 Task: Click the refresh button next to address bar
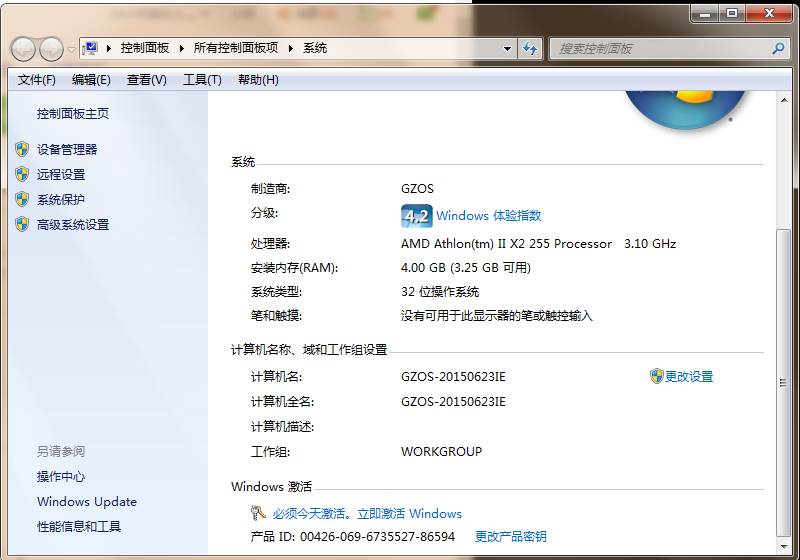(x=530, y=49)
